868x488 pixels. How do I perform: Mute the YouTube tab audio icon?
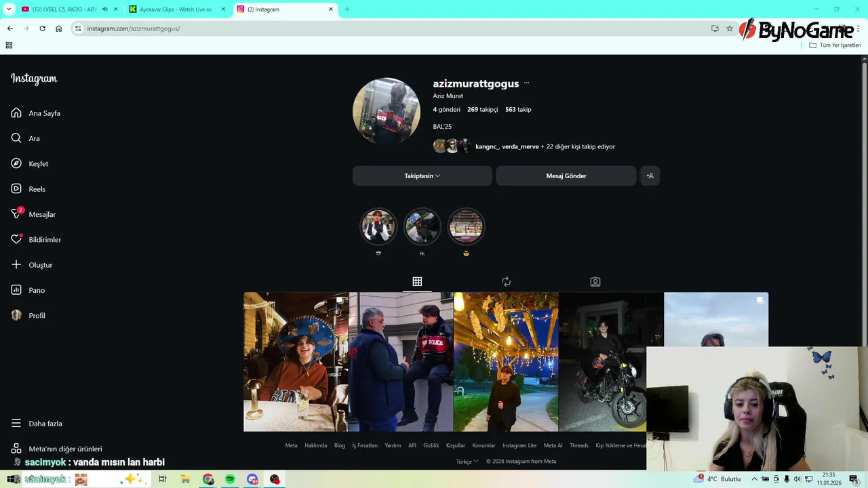[104, 9]
